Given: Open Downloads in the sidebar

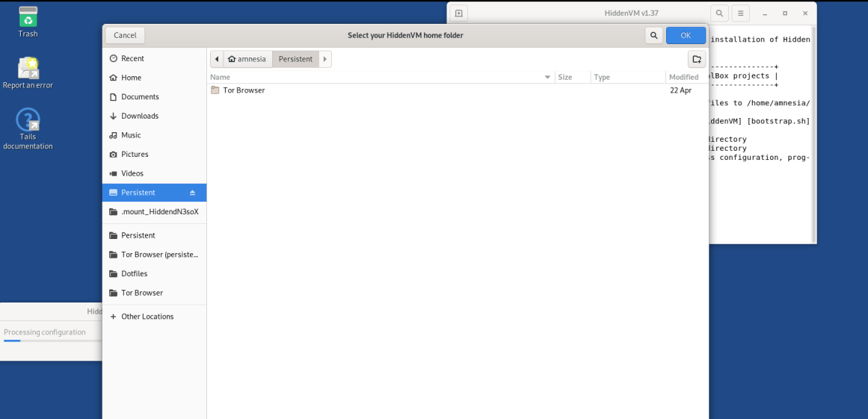Looking at the screenshot, I should [x=155, y=116].
